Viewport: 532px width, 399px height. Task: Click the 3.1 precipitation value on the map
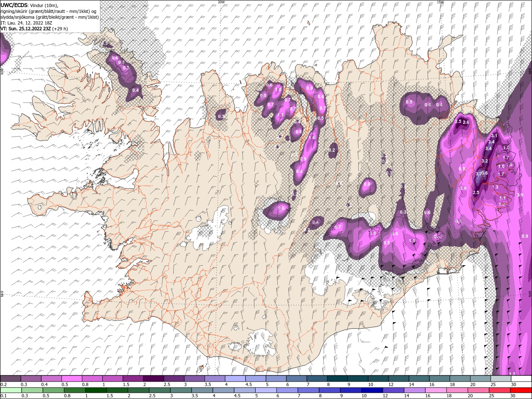(x=494, y=136)
